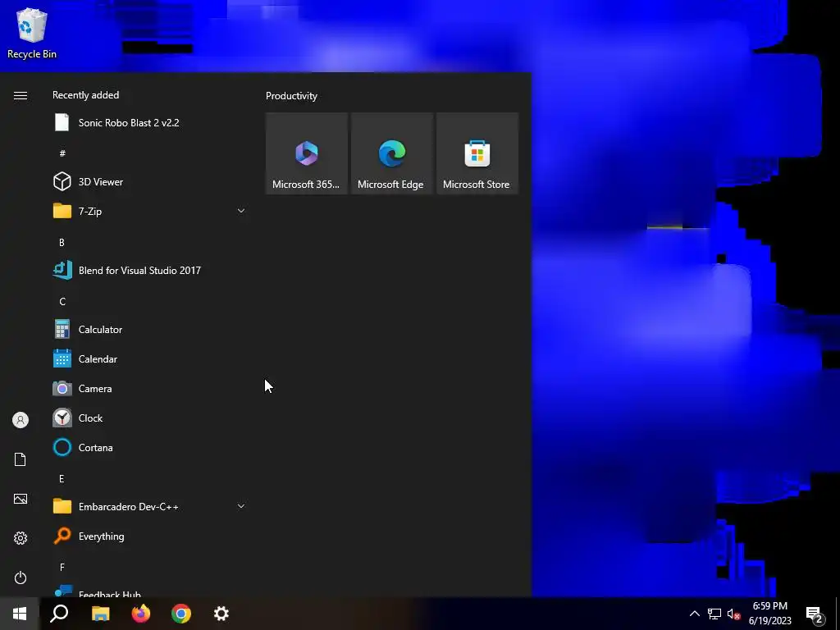
Task: Open taskbar Search magnifier
Action: [59, 614]
